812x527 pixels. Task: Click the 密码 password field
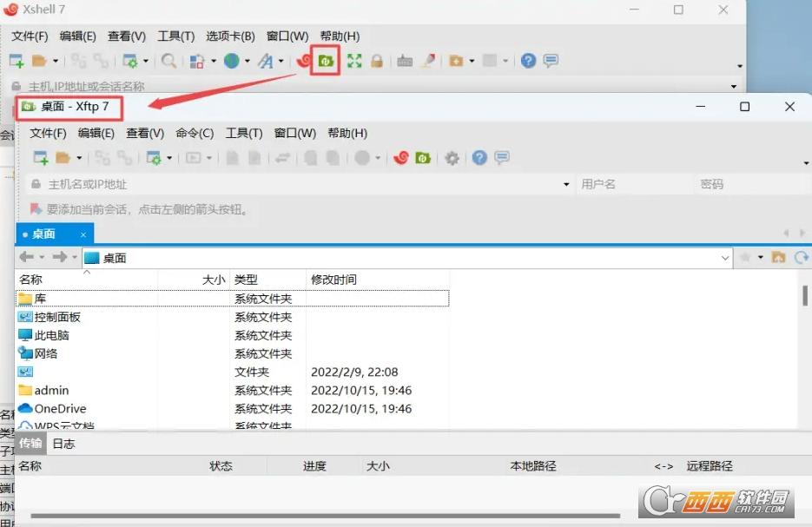[754, 184]
